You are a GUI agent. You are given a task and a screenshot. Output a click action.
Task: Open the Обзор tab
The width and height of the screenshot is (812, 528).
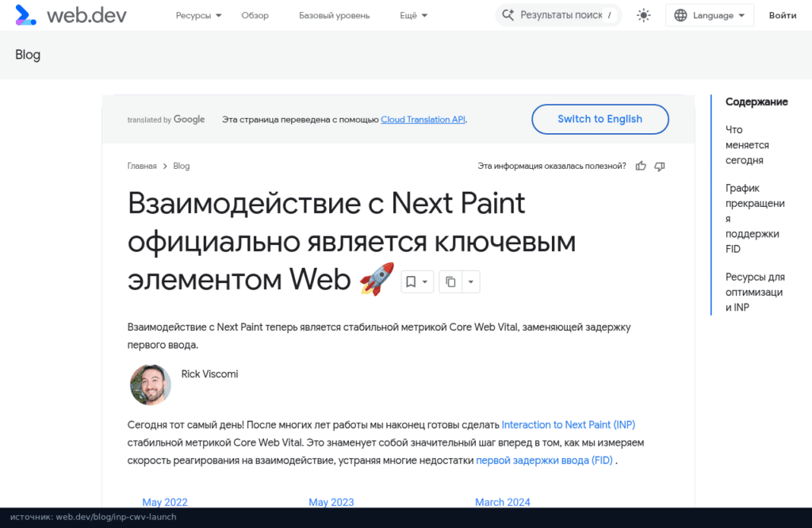tap(255, 16)
